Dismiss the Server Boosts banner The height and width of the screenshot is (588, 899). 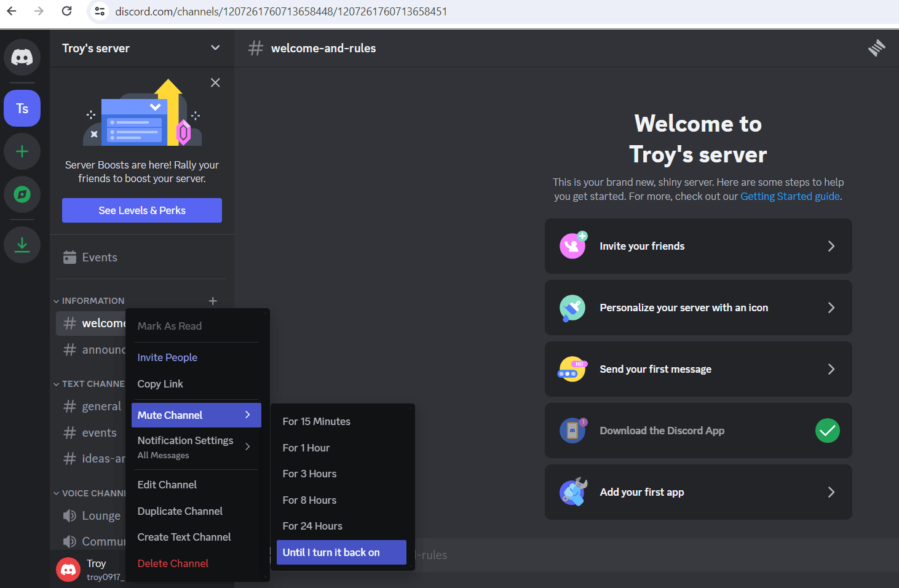215,82
